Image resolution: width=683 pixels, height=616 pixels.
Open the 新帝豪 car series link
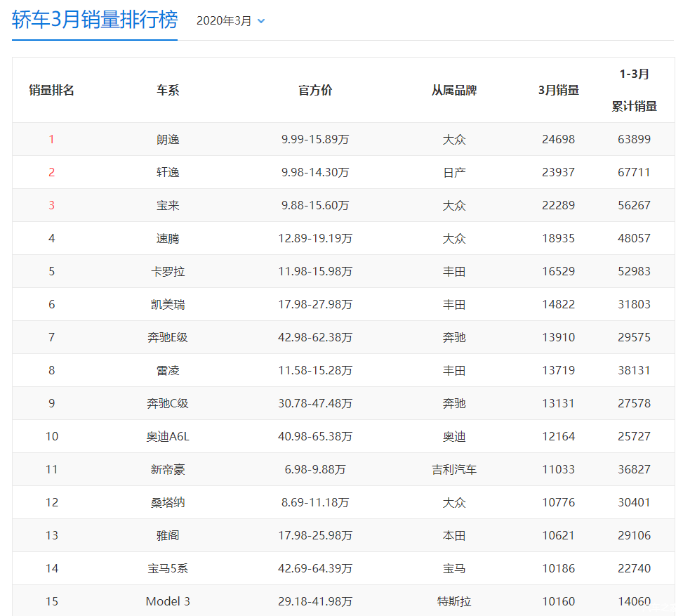tap(168, 469)
